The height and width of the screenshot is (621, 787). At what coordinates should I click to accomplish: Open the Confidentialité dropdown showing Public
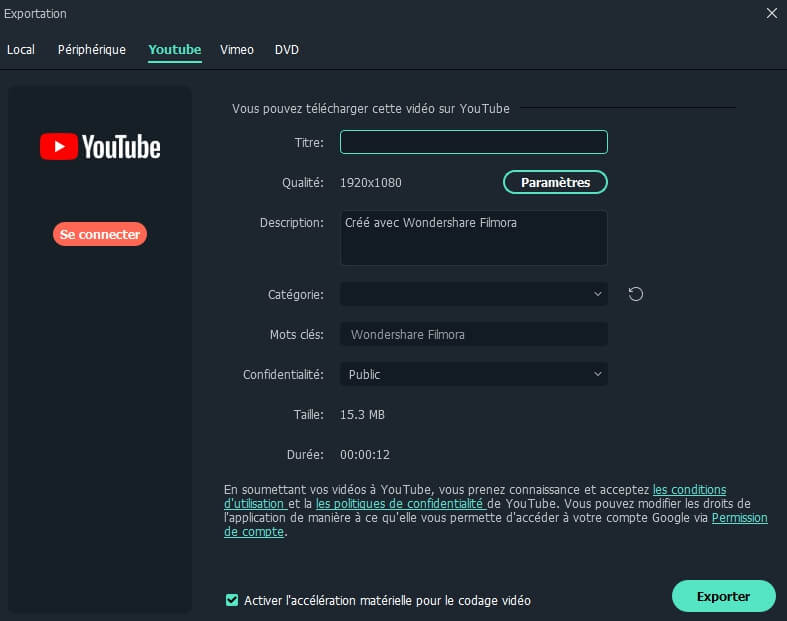[x=474, y=374]
